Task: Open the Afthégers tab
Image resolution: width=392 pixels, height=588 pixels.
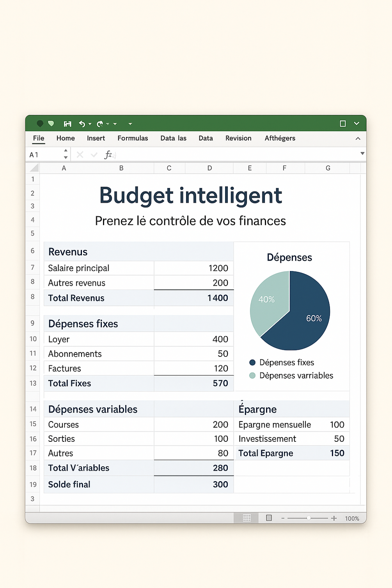Action: point(280,138)
